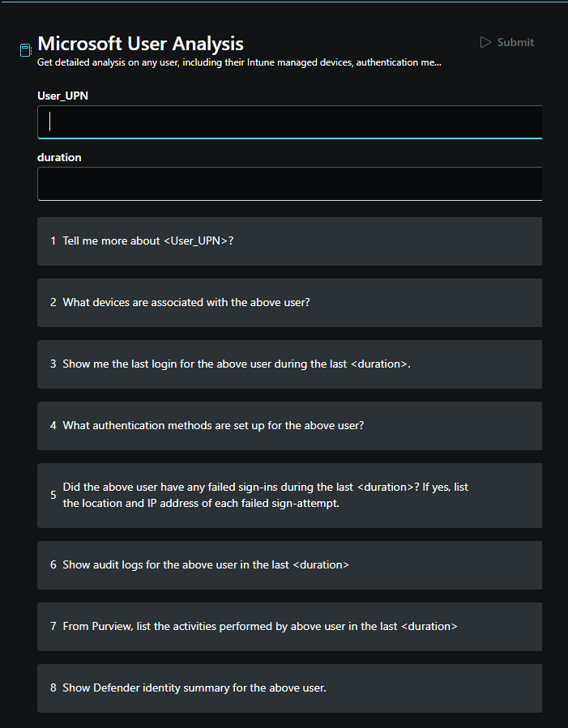This screenshot has width=568, height=728.
Task: Select the 'Tell me more about <User_UPN>?' prompt
Action: click(x=290, y=241)
